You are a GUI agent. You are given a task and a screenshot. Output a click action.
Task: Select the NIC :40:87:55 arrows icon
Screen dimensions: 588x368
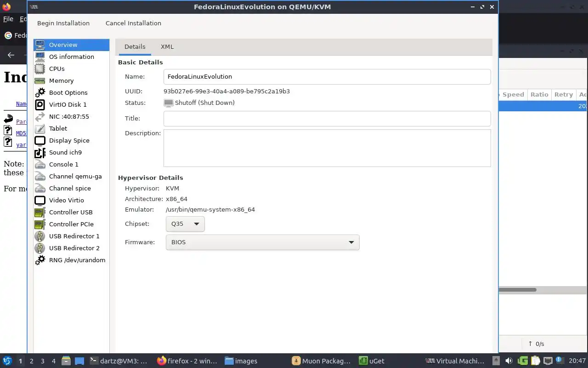40,116
